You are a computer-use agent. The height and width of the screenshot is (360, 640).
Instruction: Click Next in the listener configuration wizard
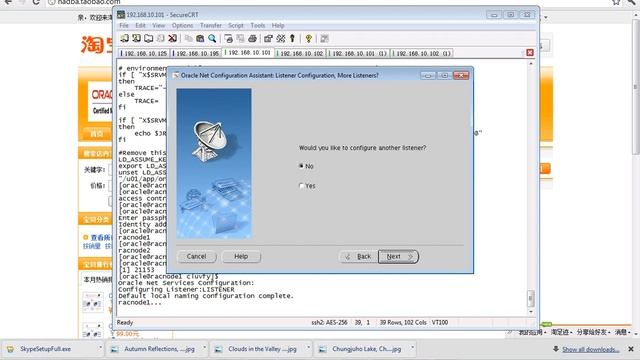(x=398, y=257)
